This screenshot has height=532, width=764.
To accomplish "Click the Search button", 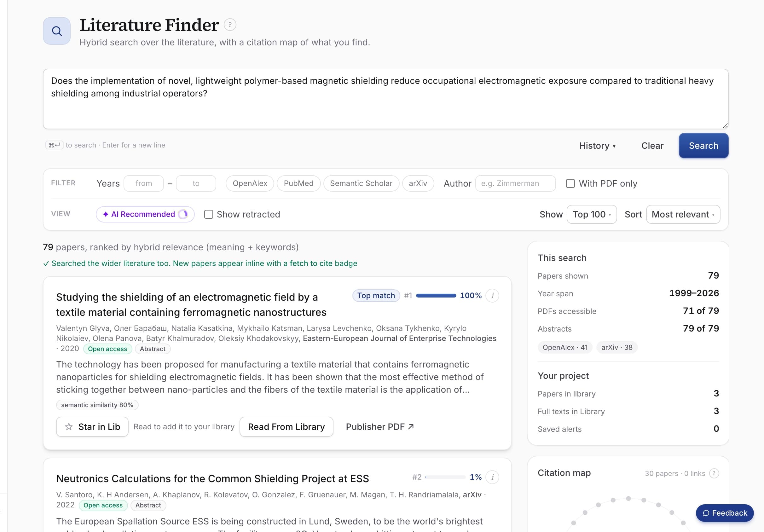I will click(x=703, y=146).
